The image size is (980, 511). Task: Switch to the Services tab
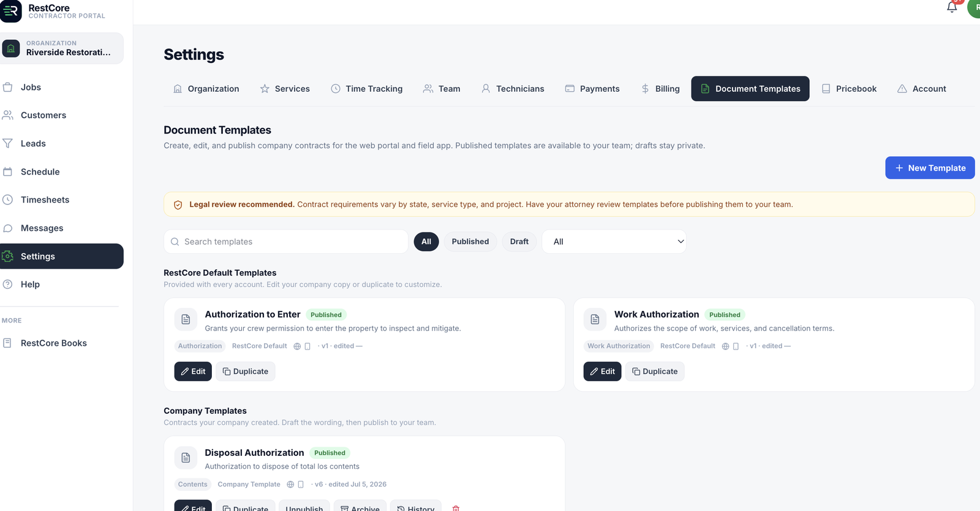click(x=285, y=89)
